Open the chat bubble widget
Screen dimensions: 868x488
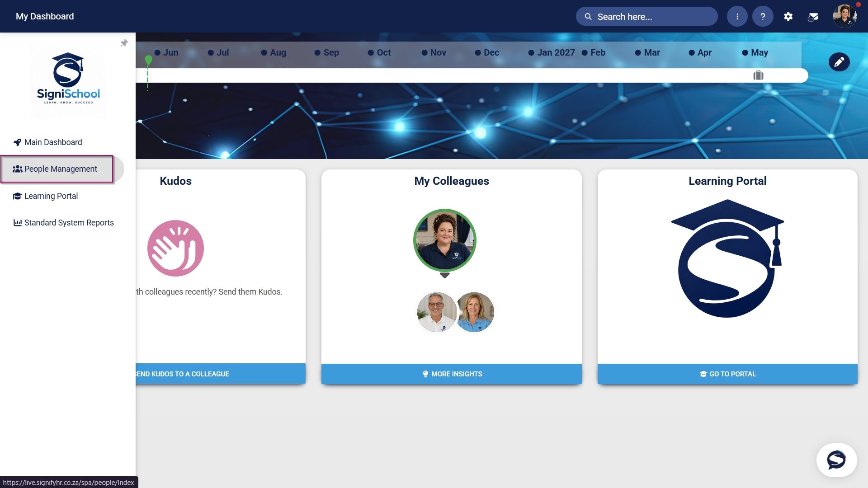coord(836,460)
